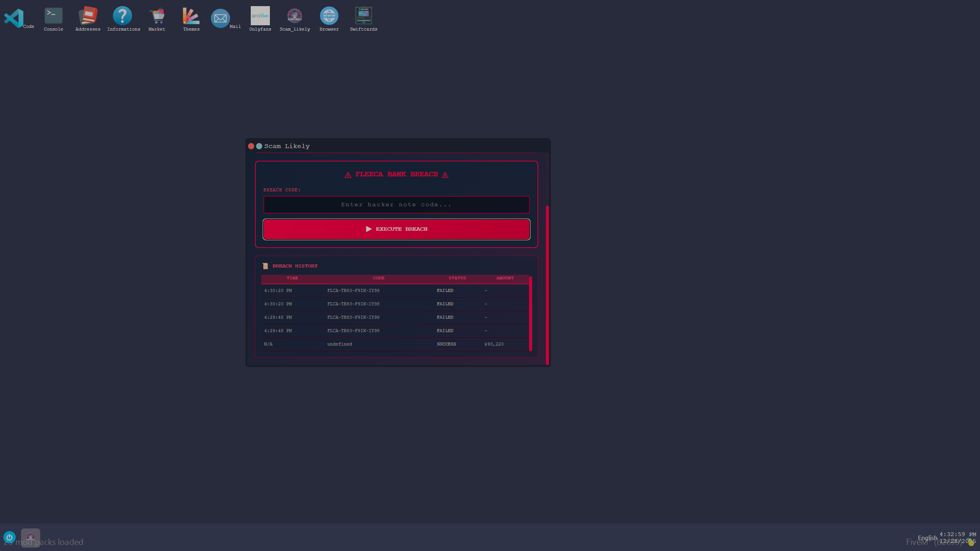Screen dimensions: 980x551
Task: Open the Informations question mark icon
Action: 122,16
